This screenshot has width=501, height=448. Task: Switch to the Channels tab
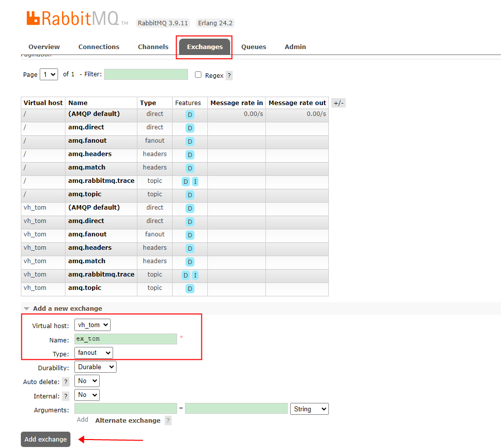(x=153, y=47)
